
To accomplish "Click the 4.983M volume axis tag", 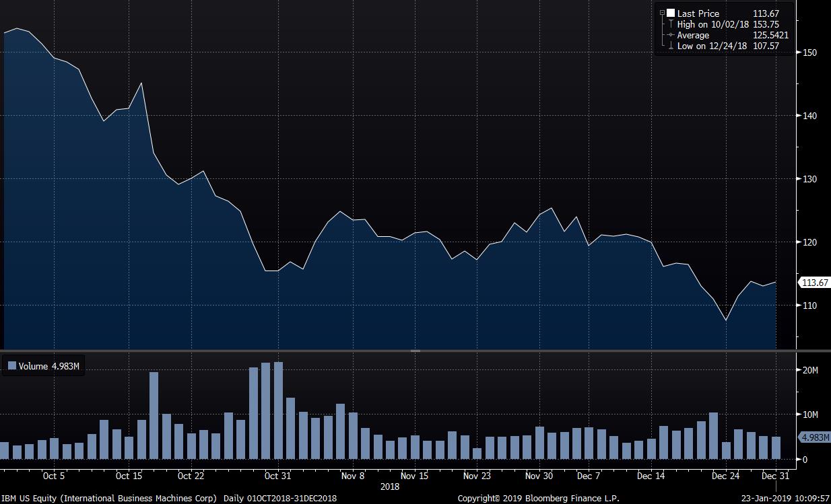I will pos(813,438).
